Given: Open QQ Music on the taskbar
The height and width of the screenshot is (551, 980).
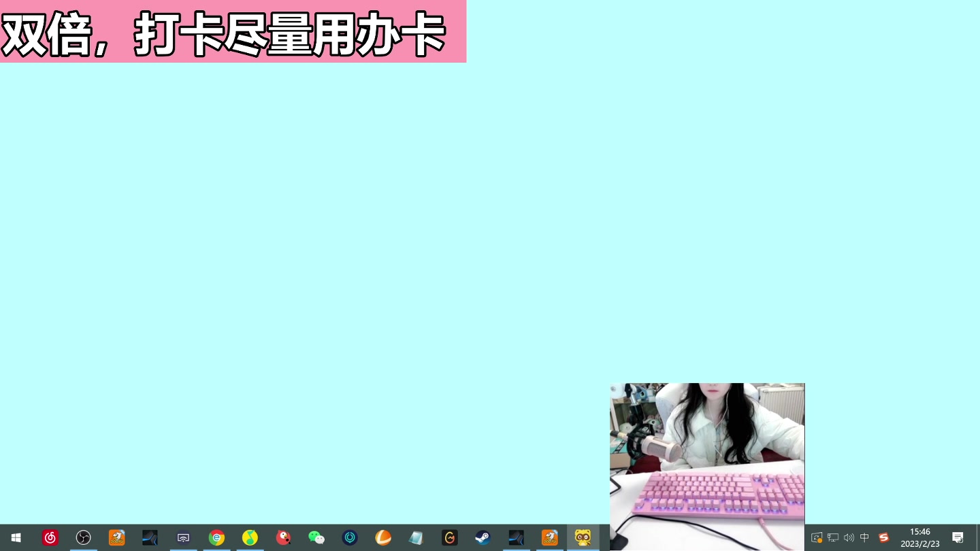Looking at the screenshot, I should tap(250, 537).
